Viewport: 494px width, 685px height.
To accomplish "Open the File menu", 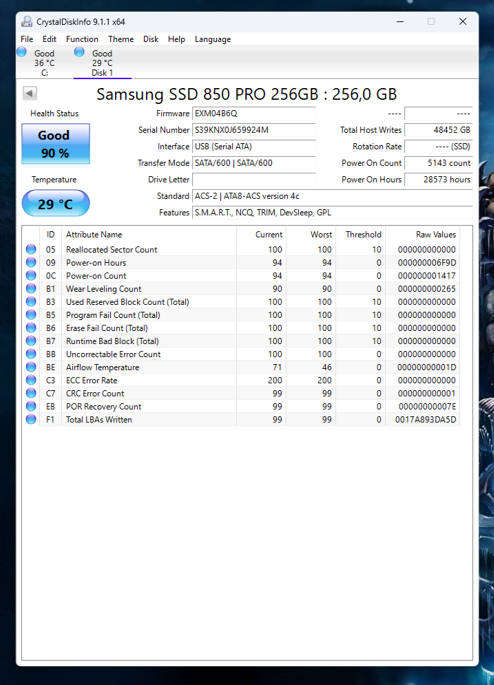I will pyautogui.click(x=27, y=39).
